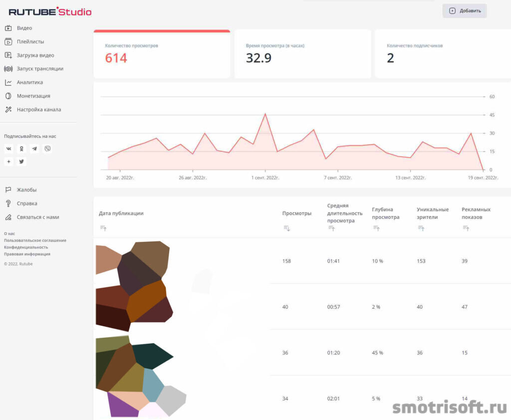Sort by Уникальные зрители sort icon
The image size is (511, 420).
421,228
